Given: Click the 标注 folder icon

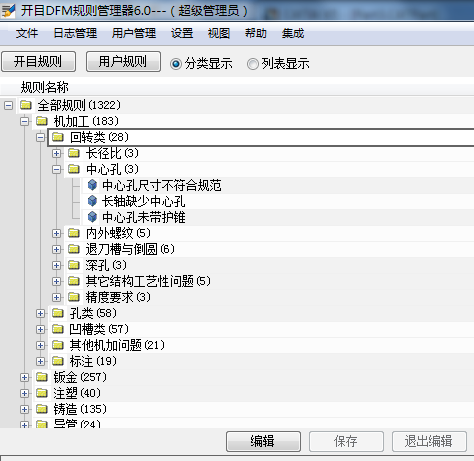Looking at the screenshot, I should [x=58, y=361].
